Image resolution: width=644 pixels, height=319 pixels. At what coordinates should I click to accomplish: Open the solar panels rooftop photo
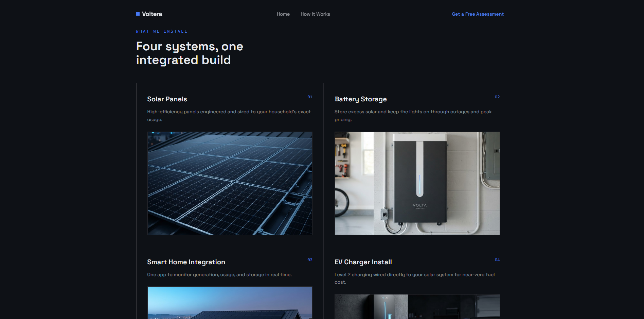pos(230,183)
